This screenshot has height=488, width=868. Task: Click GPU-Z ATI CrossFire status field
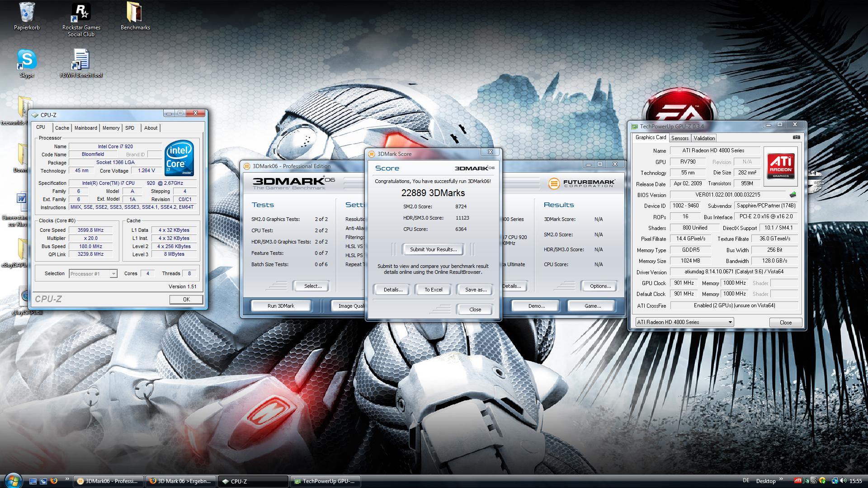pyautogui.click(x=734, y=305)
